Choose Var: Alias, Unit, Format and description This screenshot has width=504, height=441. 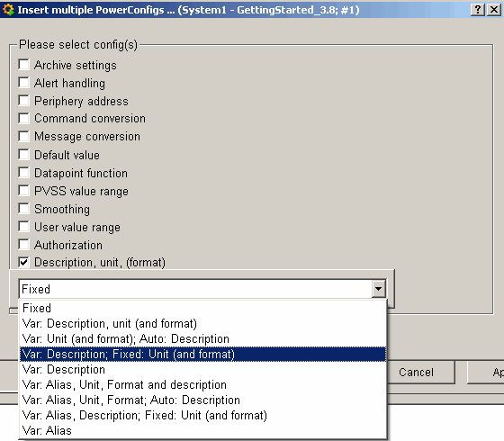(202, 385)
